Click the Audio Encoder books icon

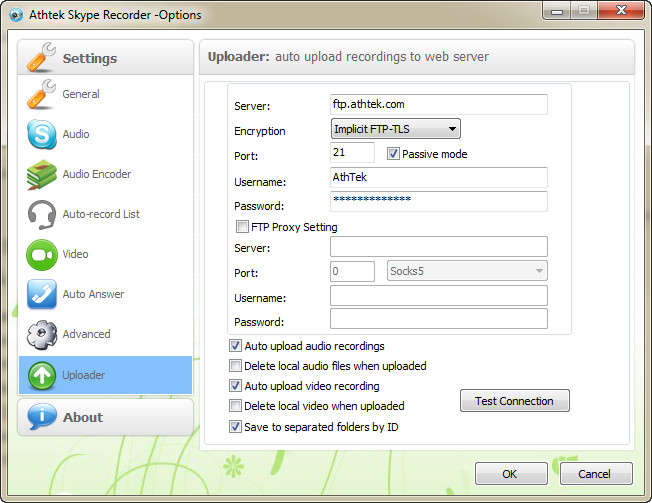(x=41, y=175)
